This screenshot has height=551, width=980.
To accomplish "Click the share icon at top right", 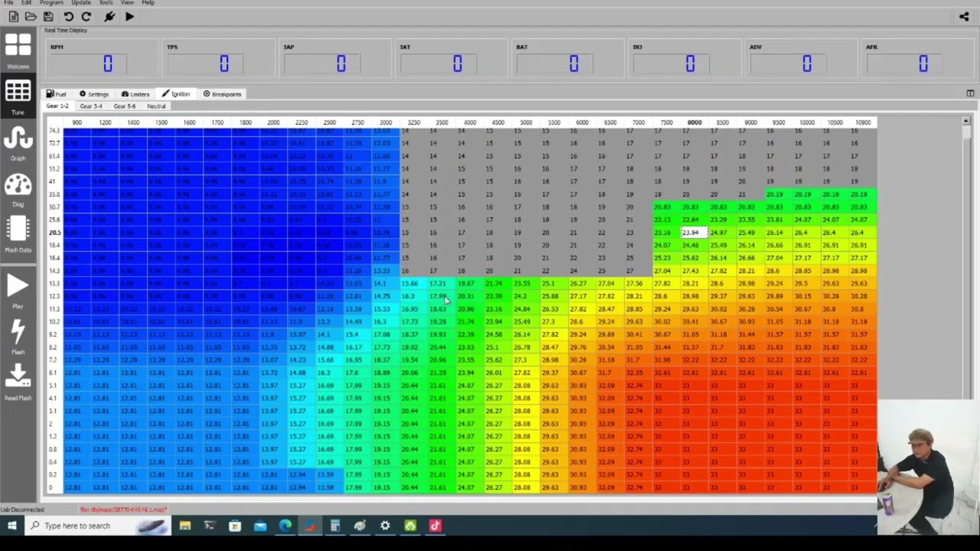I will pos(964,16).
